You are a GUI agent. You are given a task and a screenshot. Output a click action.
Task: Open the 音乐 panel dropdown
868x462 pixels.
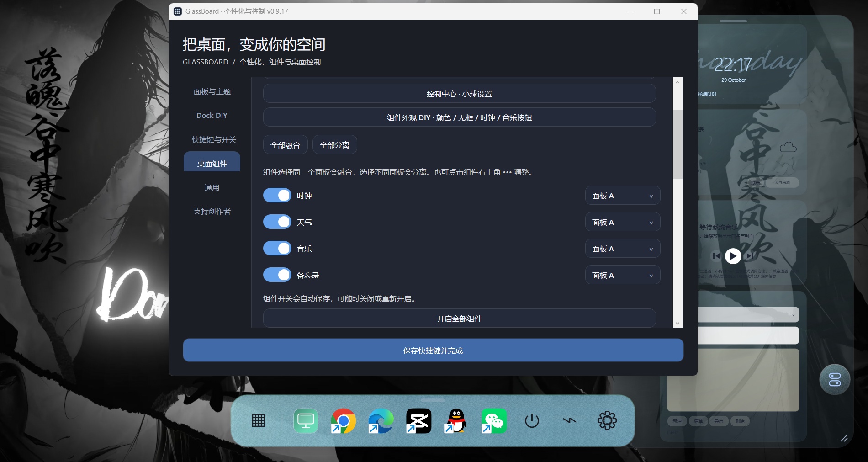point(623,249)
